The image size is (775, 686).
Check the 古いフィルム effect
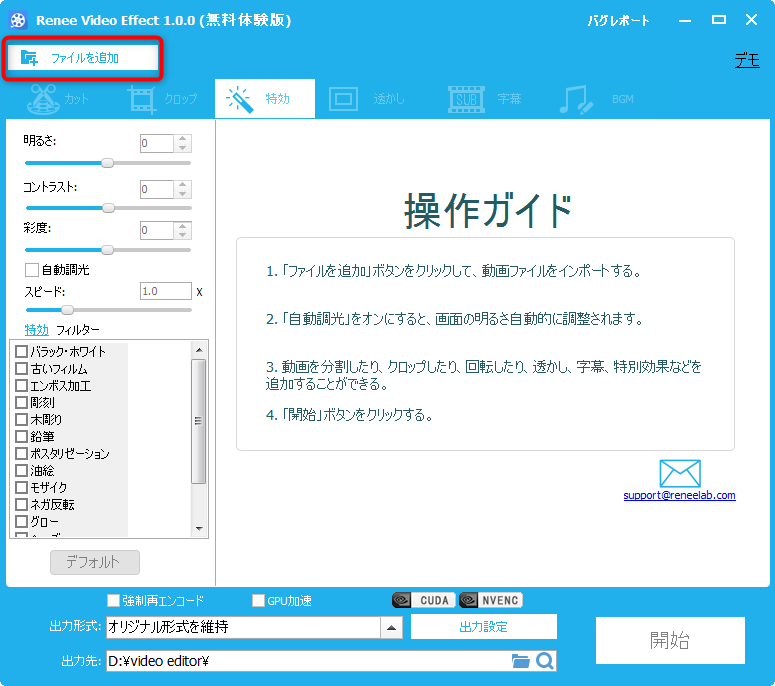(21, 369)
